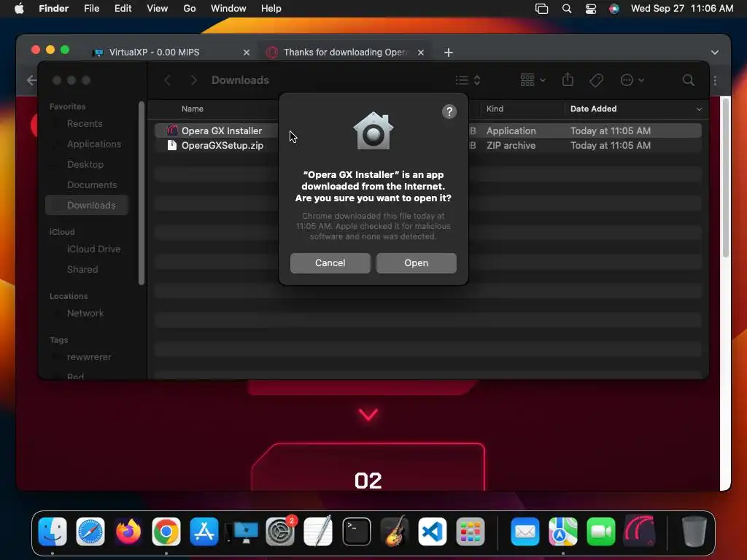Open Applications in Finder sidebar
The width and height of the screenshot is (747, 560).
[x=94, y=144]
